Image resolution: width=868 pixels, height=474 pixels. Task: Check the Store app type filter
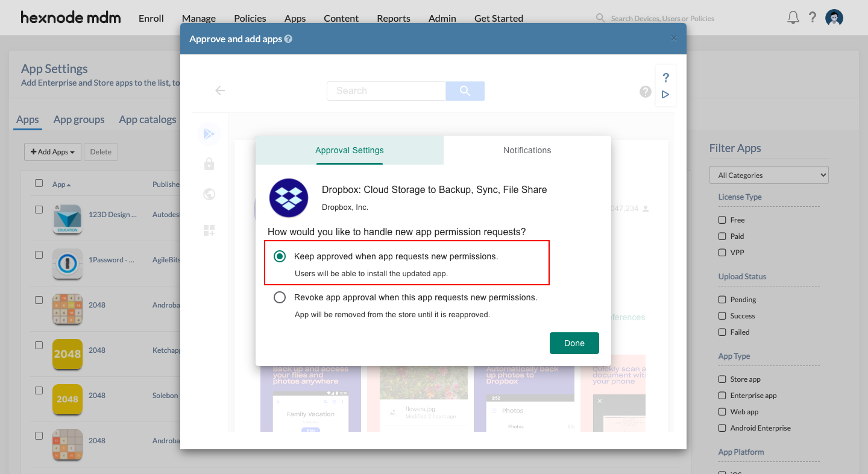(722, 379)
